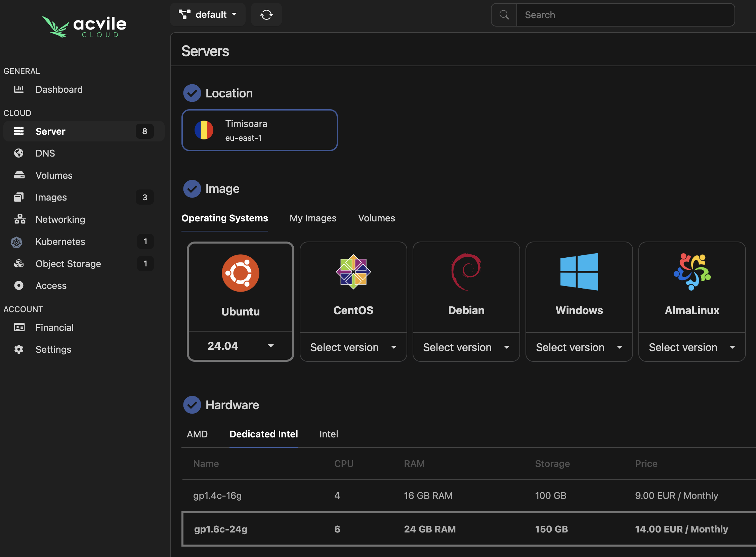The image size is (756, 557).
Task: Open Kubernetes from the sidebar icon
Action: [x=16, y=242]
